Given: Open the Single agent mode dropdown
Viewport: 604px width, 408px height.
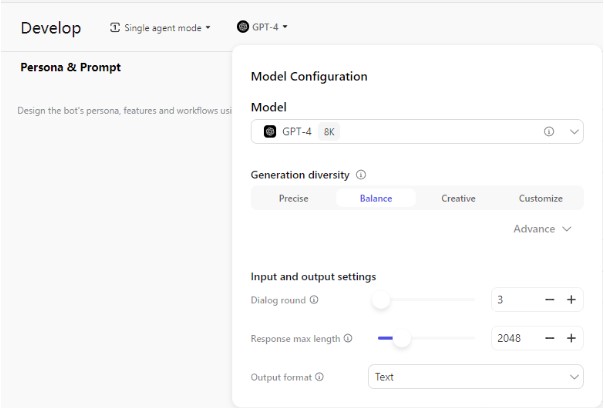Looking at the screenshot, I should tap(160, 28).
